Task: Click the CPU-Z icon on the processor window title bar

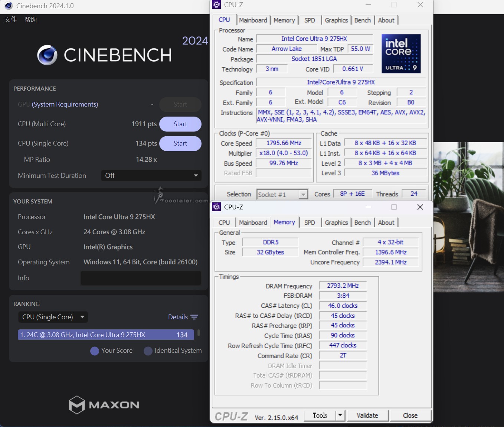Action: point(216,4)
